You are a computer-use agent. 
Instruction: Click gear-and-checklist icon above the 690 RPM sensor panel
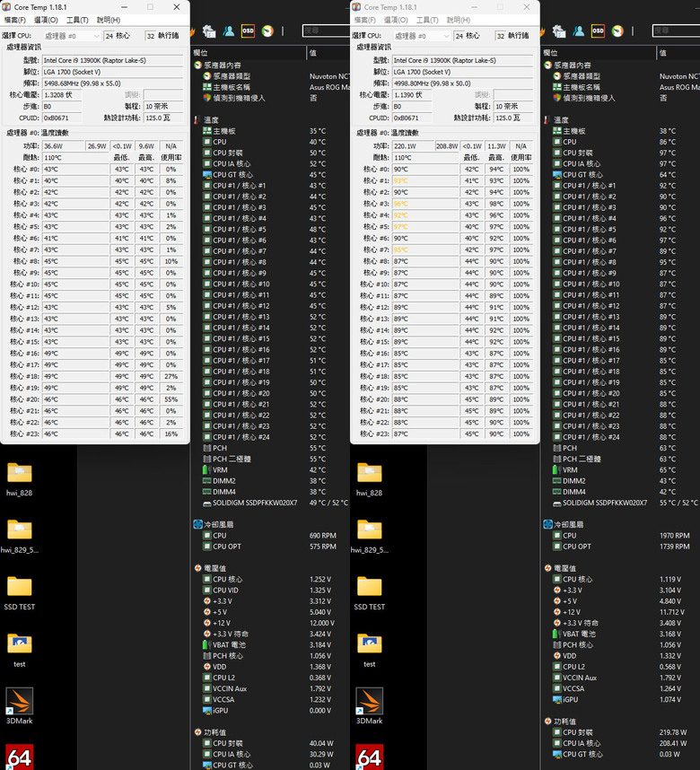pos(209,31)
